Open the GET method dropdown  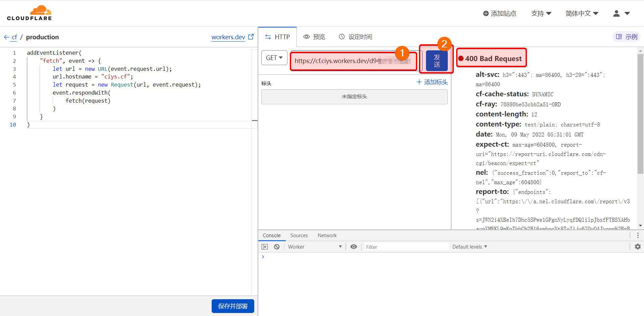click(x=274, y=58)
